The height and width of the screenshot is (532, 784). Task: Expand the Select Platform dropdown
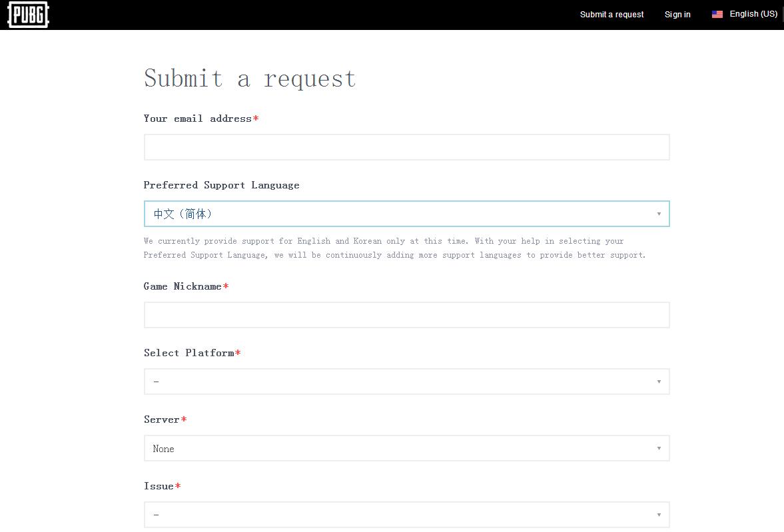point(406,382)
